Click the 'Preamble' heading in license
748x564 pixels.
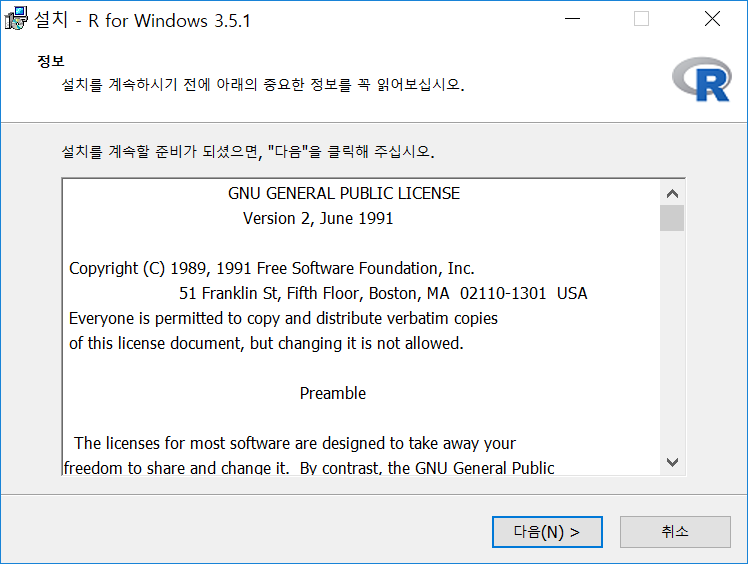coord(332,393)
